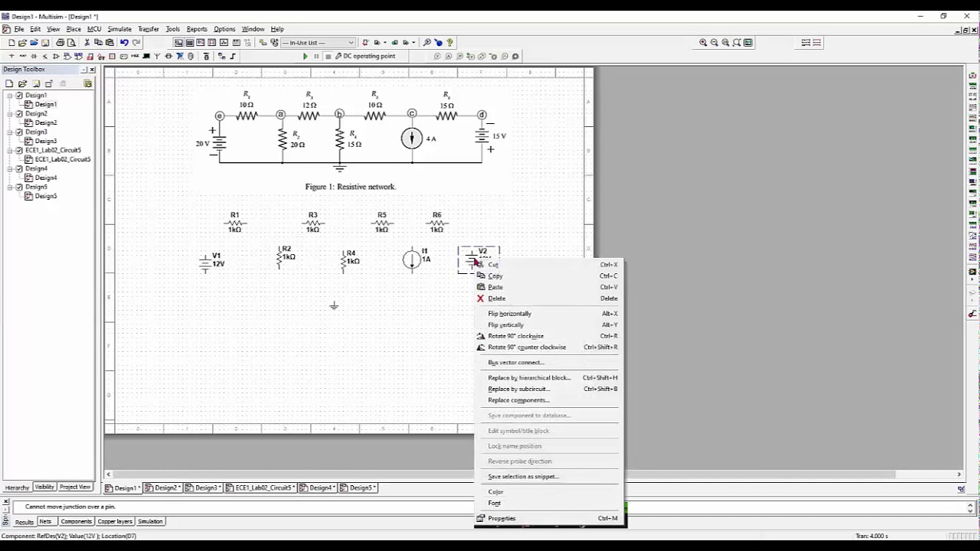Click the Find magnifier icon next to Help
The width and height of the screenshot is (980, 551).
[427, 43]
